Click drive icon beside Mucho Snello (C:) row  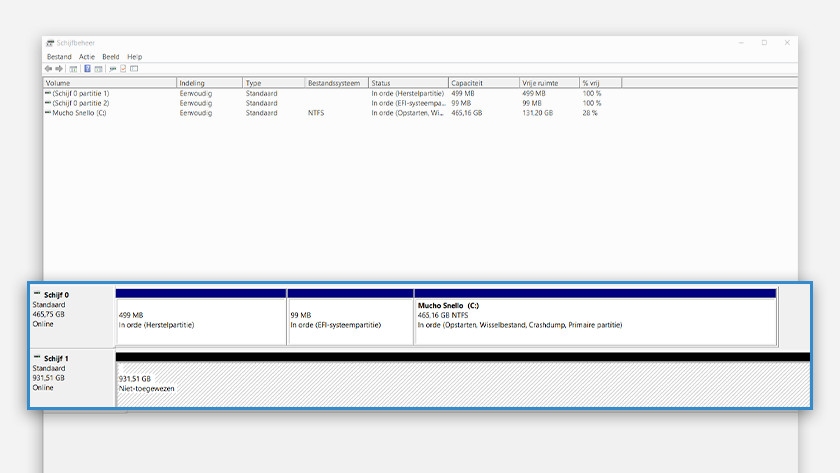pyautogui.click(x=48, y=113)
